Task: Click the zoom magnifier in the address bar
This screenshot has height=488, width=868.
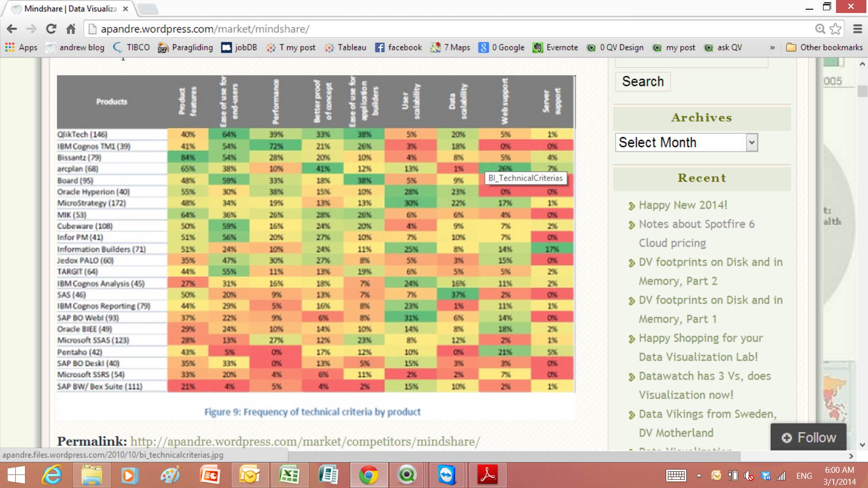Action: coord(820,29)
